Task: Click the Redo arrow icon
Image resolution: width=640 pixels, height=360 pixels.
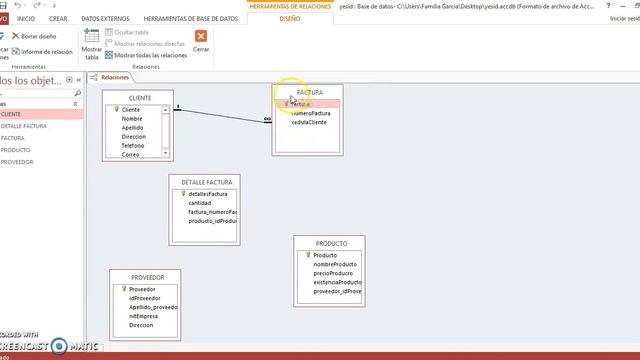Action: click(x=37, y=5)
